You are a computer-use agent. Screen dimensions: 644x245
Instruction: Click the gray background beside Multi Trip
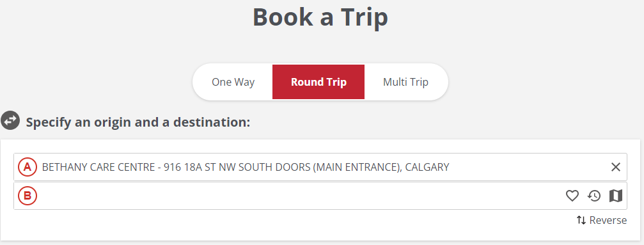pyautogui.click(x=534, y=82)
